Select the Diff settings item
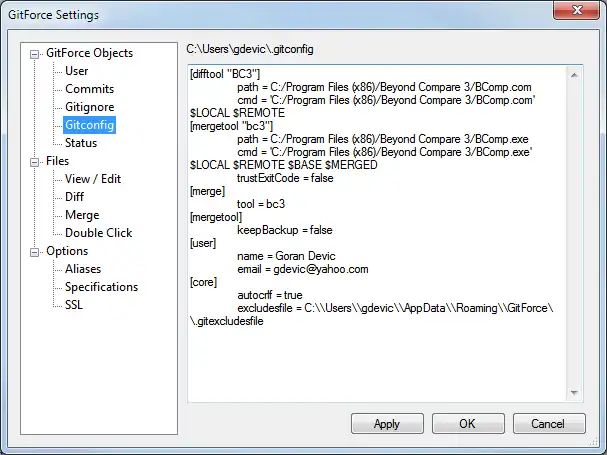 click(x=74, y=197)
